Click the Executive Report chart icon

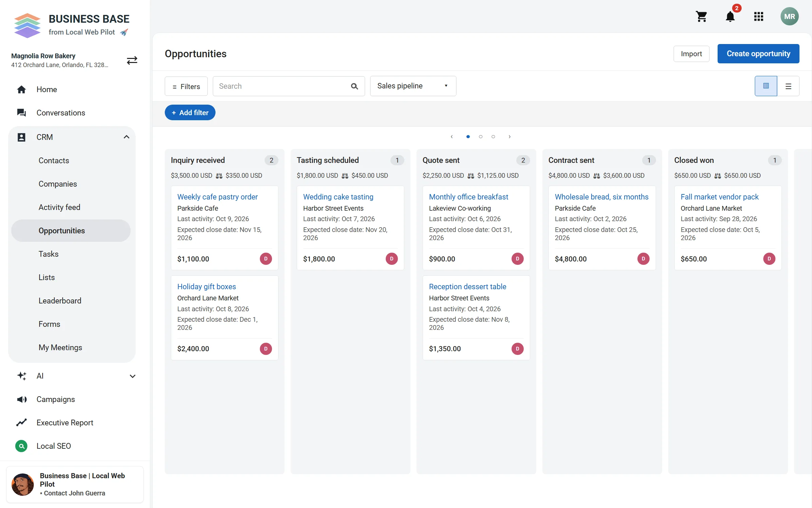pyautogui.click(x=21, y=423)
